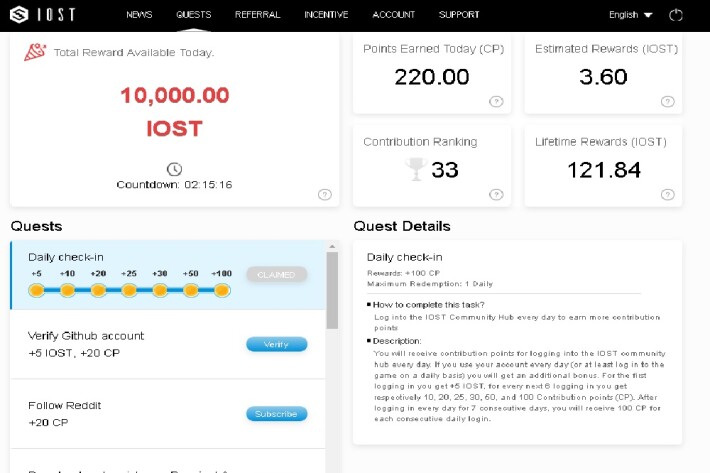
Task: Open the ACCOUNT menu item
Action: (393, 14)
